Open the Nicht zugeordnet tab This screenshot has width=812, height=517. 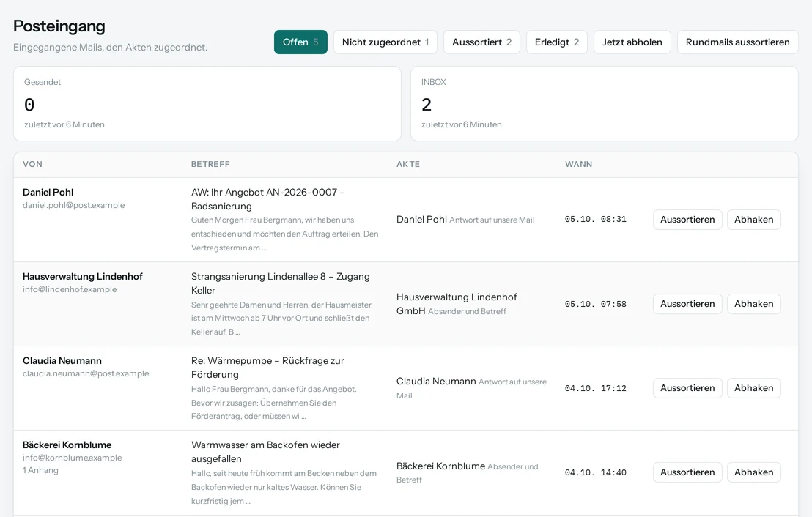(385, 42)
